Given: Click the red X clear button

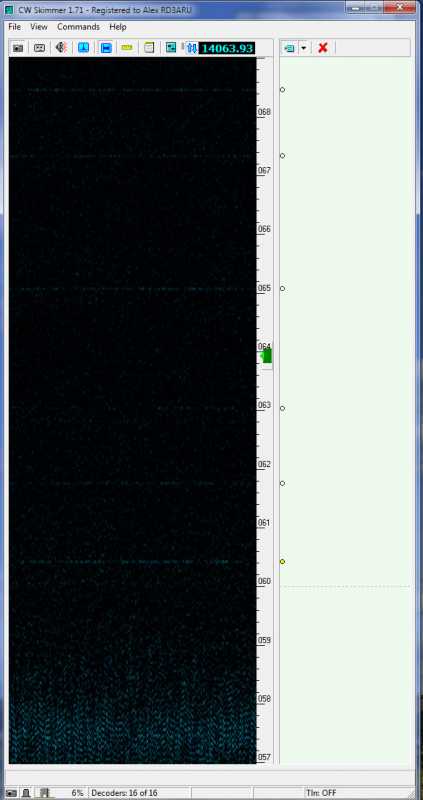Looking at the screenshot, I should [322, 48].
